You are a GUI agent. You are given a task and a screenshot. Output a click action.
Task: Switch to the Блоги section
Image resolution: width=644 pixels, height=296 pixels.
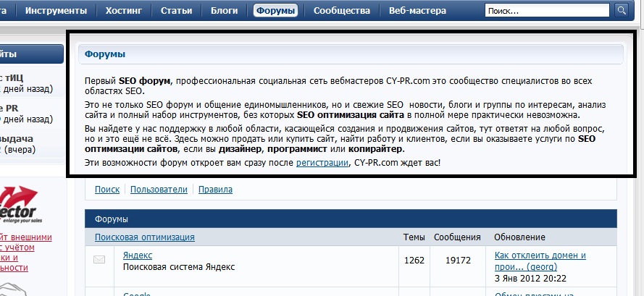click(x=224, y=11)
